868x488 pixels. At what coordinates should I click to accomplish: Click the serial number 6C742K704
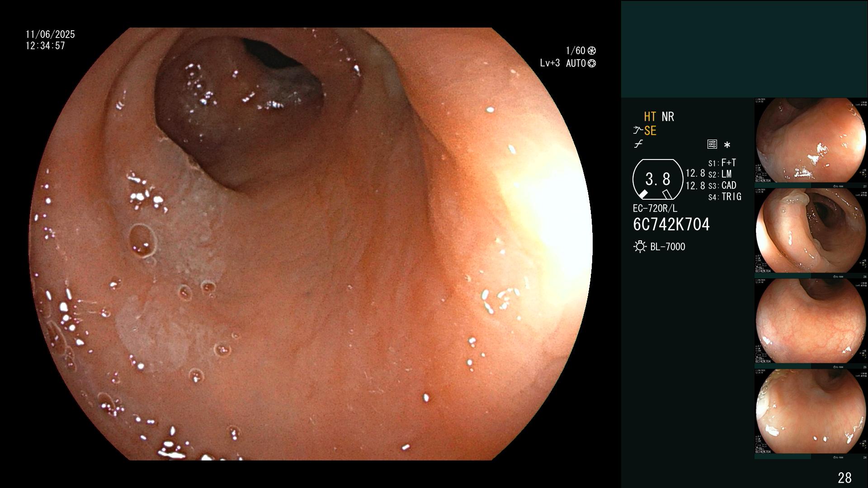pos(671,224)
